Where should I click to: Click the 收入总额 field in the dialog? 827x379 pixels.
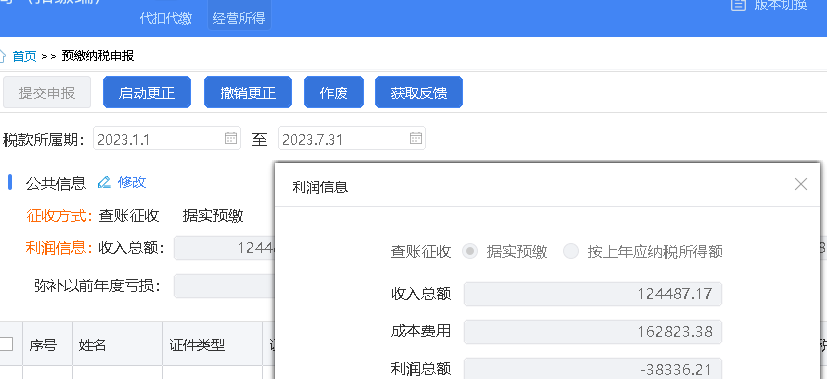pos(593,294)
